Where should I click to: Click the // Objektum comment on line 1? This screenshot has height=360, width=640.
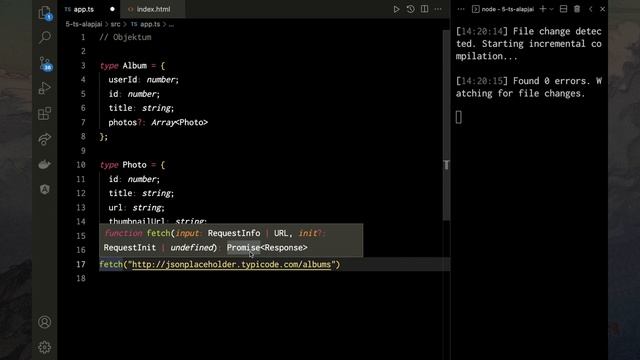125,37
